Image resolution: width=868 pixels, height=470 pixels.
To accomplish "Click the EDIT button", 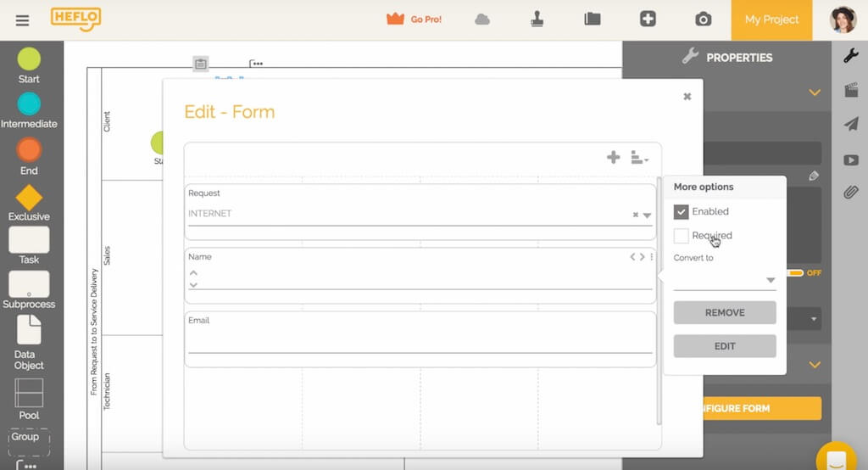I will [x=725, y=346].
